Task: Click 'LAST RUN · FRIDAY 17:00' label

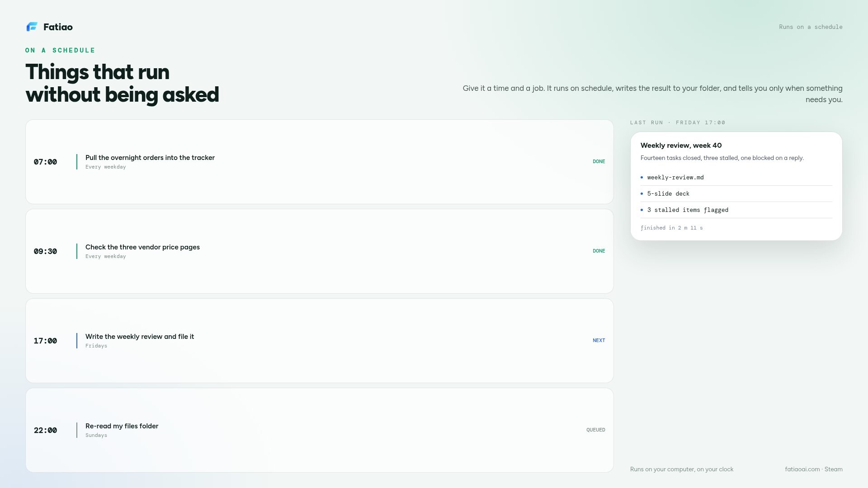Action: tap(678, 122)
